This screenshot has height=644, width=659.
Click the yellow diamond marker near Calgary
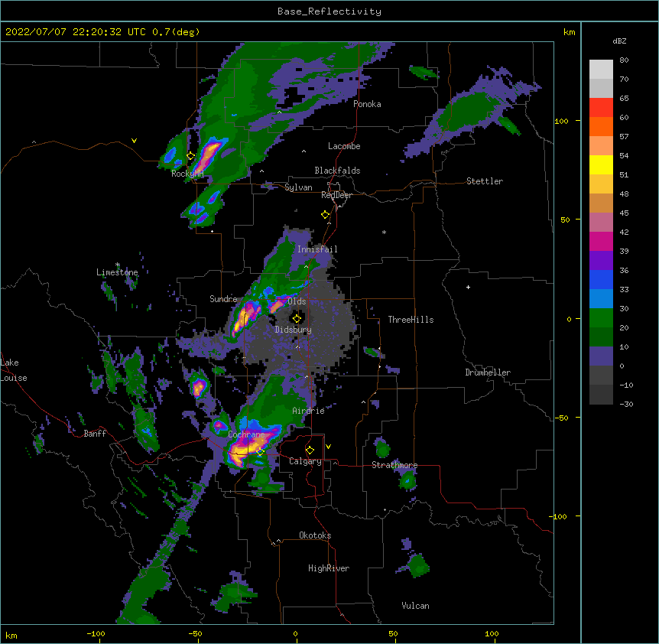click(x=310, y=450)
